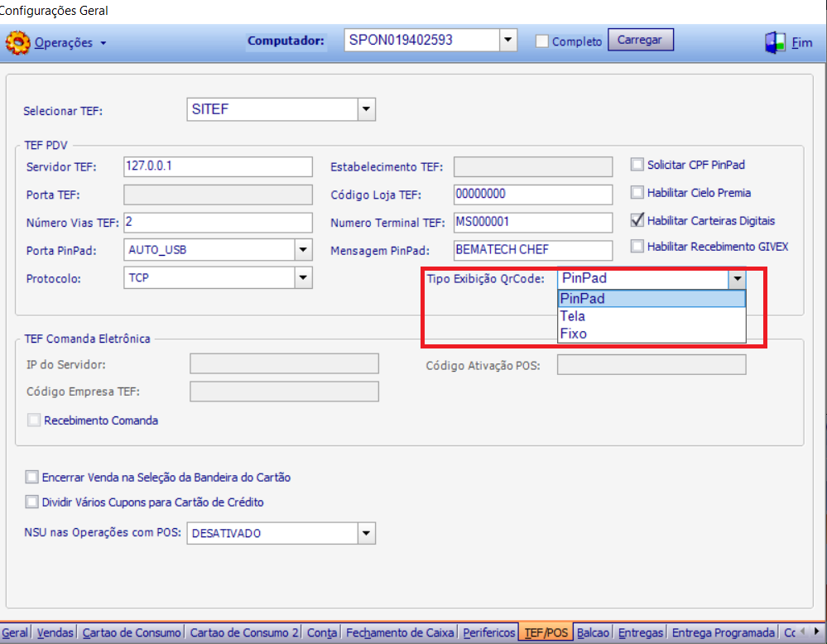Viewport: 827px width, 644px height.
Task: Click the tab strip scroll-right arrow
Action: pos(816,631)
